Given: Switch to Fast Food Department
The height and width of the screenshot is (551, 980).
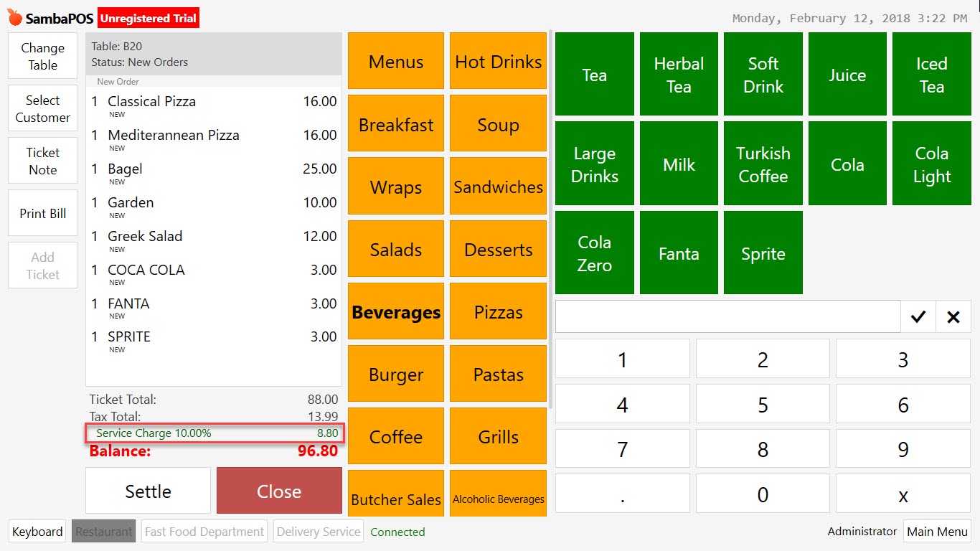Looking at the screenshot, I should (x=204, y=532).
